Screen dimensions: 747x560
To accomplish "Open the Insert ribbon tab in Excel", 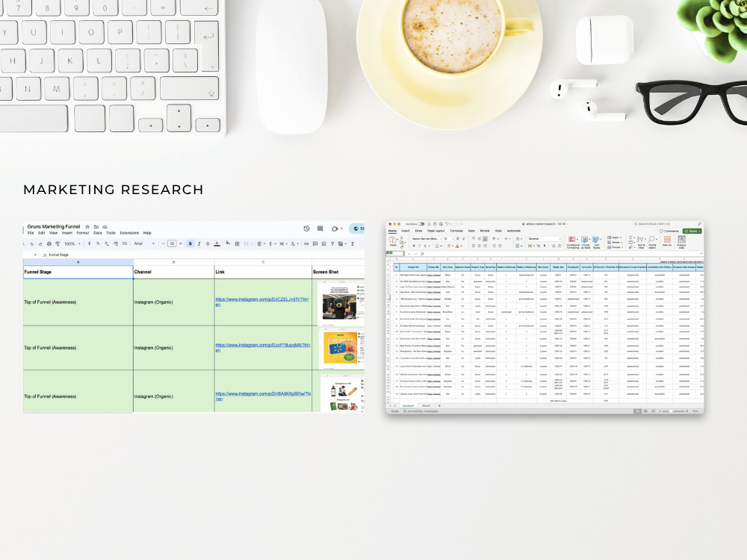I will click(406, 231).
